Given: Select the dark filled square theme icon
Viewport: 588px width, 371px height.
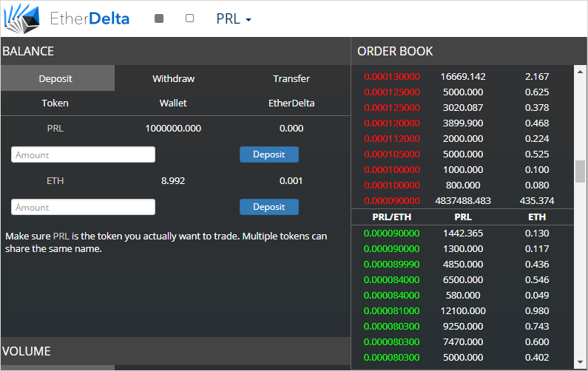Looking at the screenshot, I should coord(159,18).
